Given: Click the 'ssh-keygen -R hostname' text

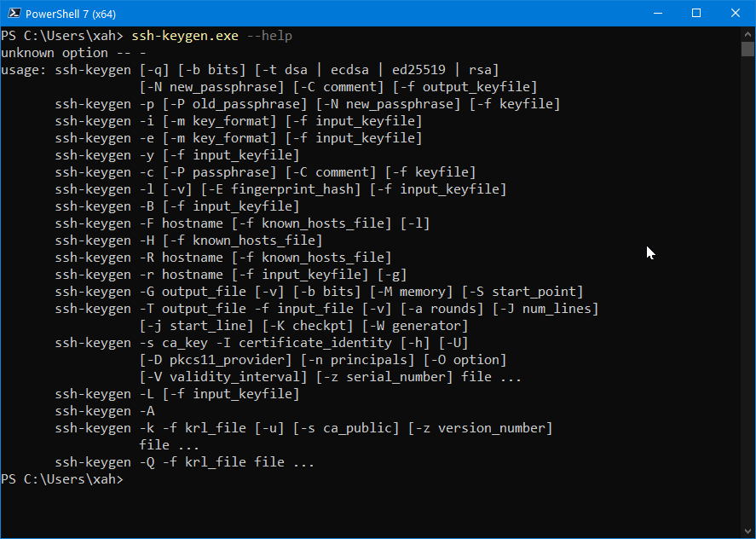Looking at the screenshot, I should coord(139,258).
